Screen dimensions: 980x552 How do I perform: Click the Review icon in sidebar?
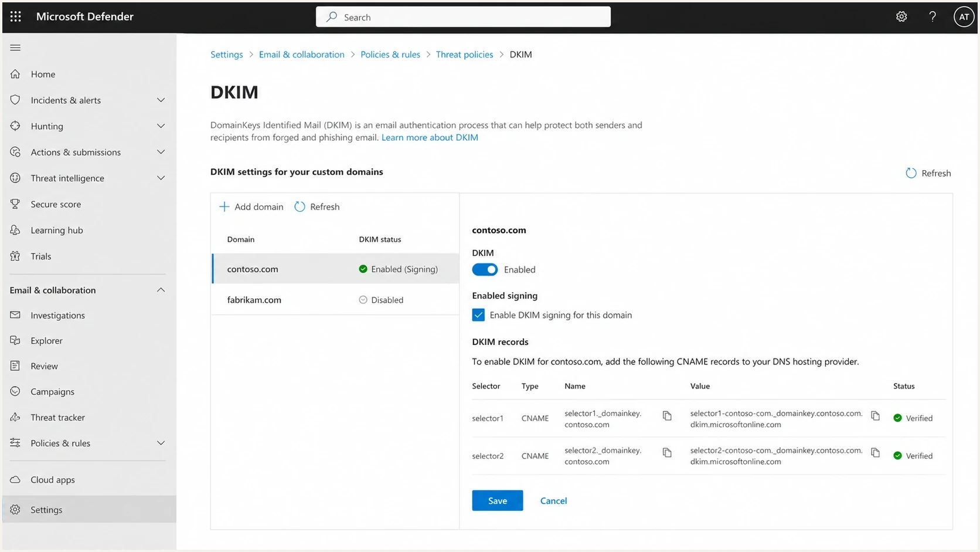[15, 365]
